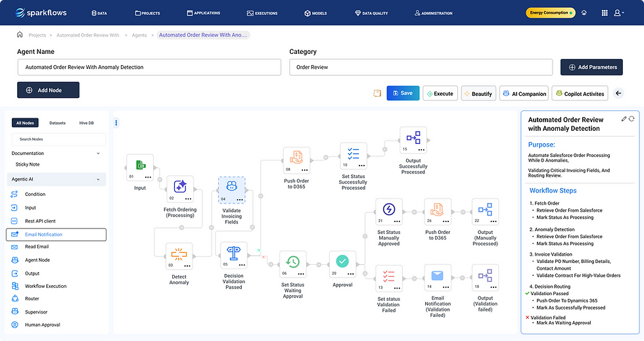Open the user profile menu
The height and width of the screenshot is (341, 644).
pos(618,12)
